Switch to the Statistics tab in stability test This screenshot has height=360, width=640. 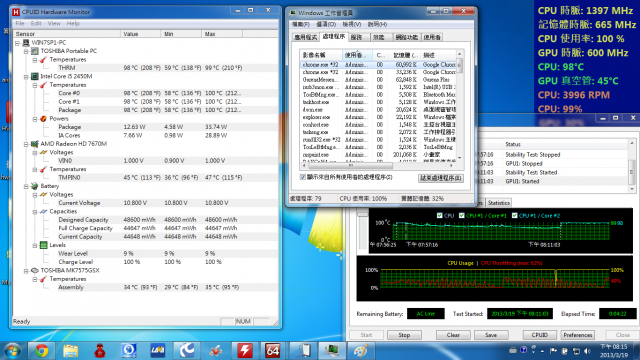pos(498,203)
